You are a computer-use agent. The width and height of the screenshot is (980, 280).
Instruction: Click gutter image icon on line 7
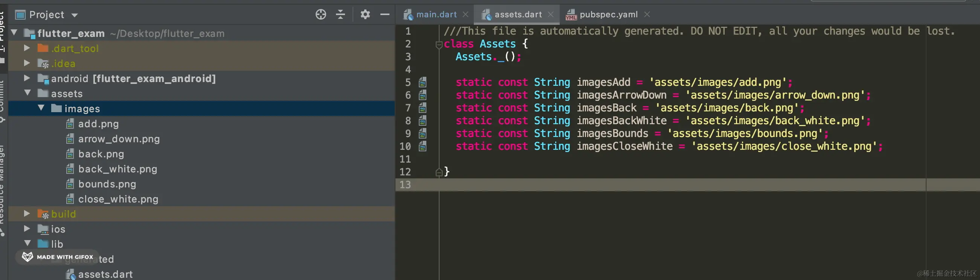pyautogui.click(x=422, y=108)
